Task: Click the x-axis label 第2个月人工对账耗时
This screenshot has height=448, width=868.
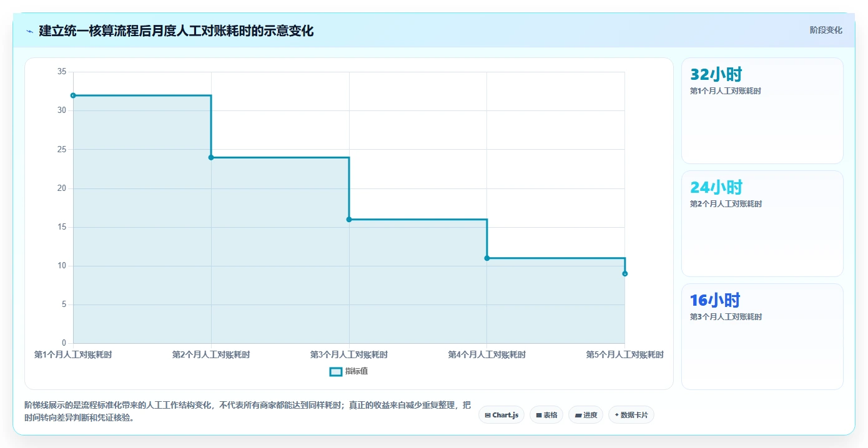Action: (211, 354)
